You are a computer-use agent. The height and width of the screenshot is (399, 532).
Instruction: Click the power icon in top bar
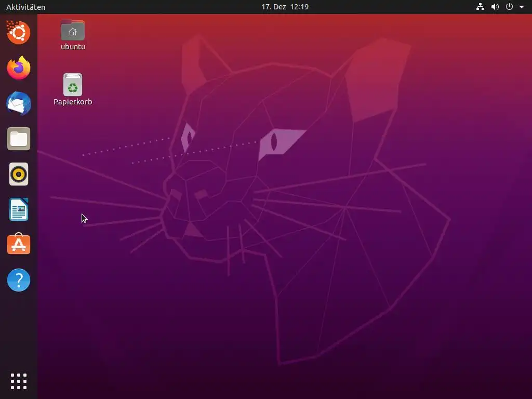[x=509, y=7]
